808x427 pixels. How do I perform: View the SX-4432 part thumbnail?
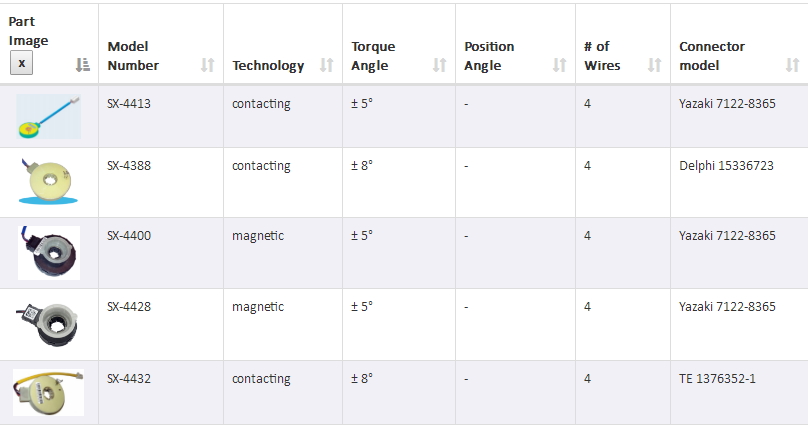[x=48, y=392]
